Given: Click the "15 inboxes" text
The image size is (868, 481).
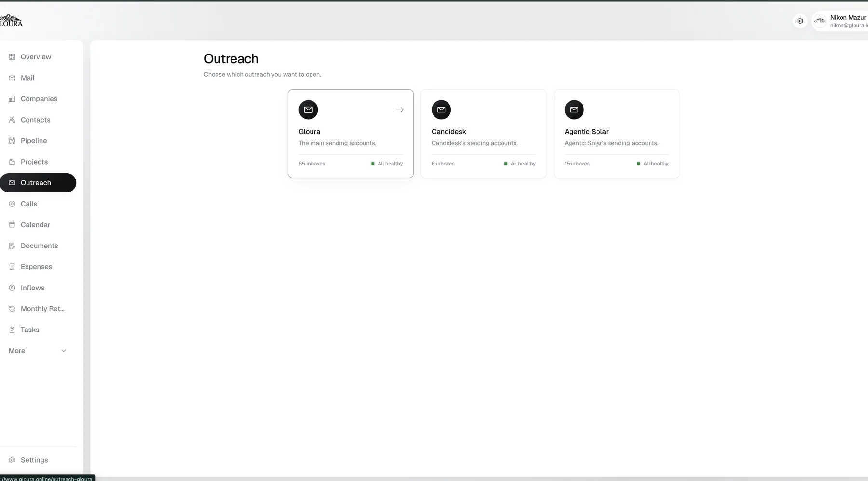Looking at the screenshot, I should tap(577, 164).
